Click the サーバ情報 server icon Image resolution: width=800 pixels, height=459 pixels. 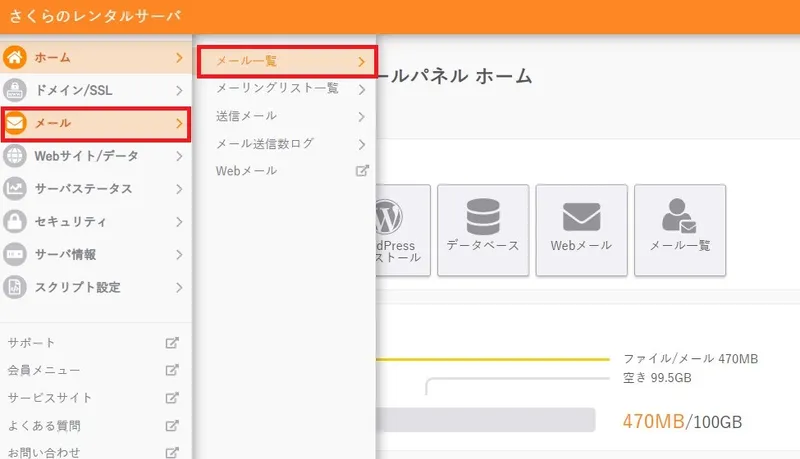point(15,254)
